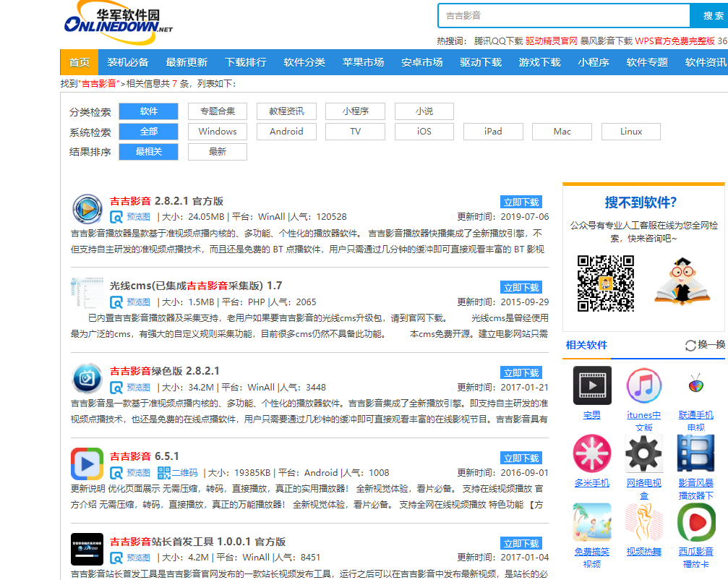Click the 换一换 refresh icon
This screenshot has width=728, height=580.
tap(690, 346)
